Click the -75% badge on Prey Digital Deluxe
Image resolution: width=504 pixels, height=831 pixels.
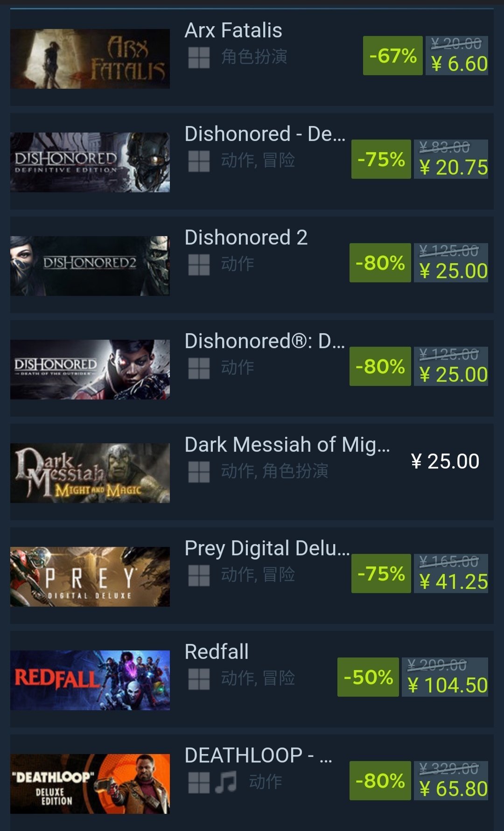381,573
